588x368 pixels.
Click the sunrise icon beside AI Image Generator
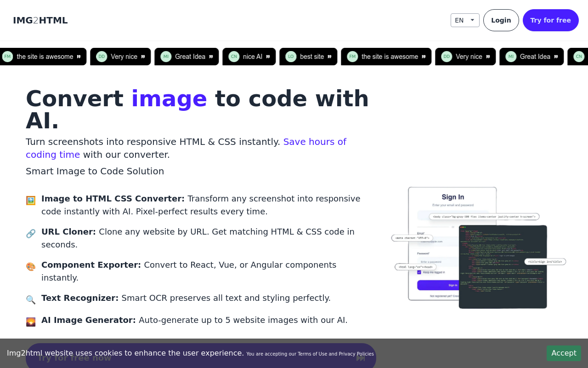[x=31, y=322]
